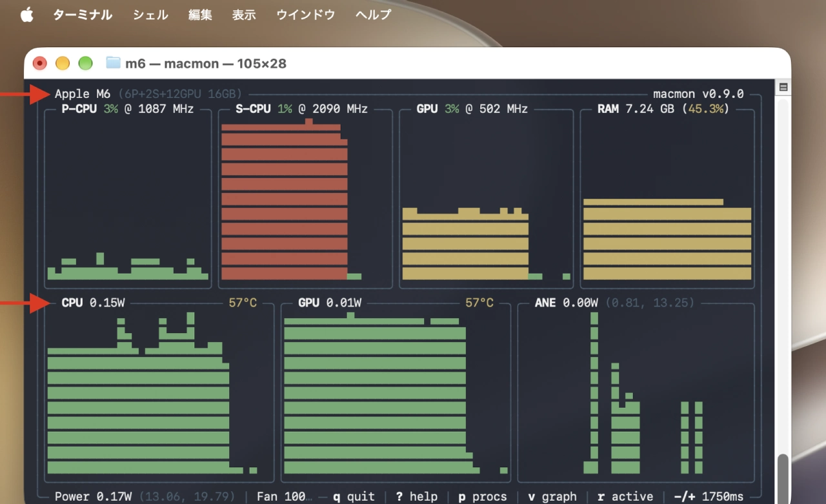Minimize the window with the yellow button
826x504 pixels.
pyautogui.click(x=63, y=63)
